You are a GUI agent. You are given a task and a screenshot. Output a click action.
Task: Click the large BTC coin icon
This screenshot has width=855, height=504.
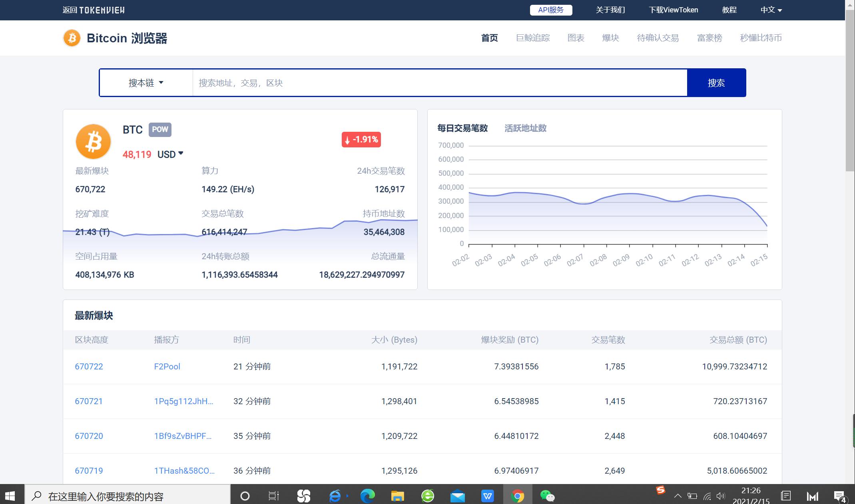coord(93,141)
